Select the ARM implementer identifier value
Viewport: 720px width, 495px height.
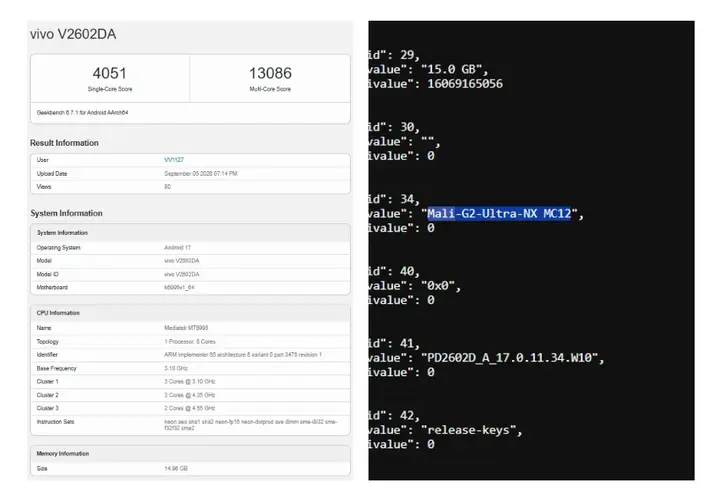tap(243, 354)
